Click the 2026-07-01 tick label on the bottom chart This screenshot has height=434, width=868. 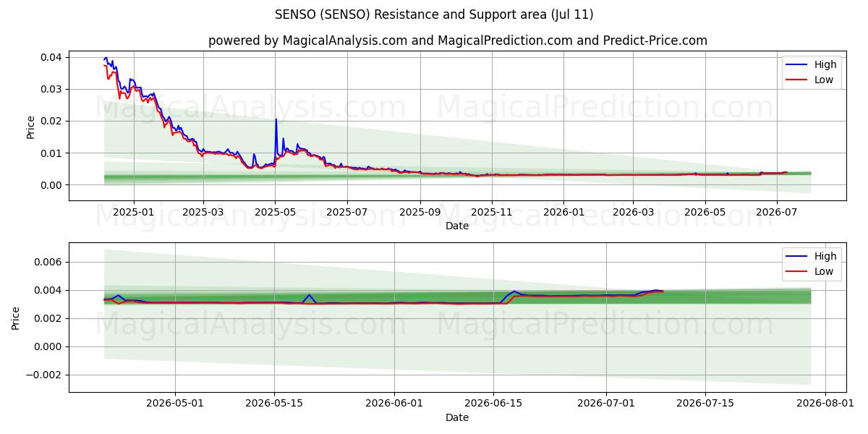pyautogui.click(x=608, y=404)
